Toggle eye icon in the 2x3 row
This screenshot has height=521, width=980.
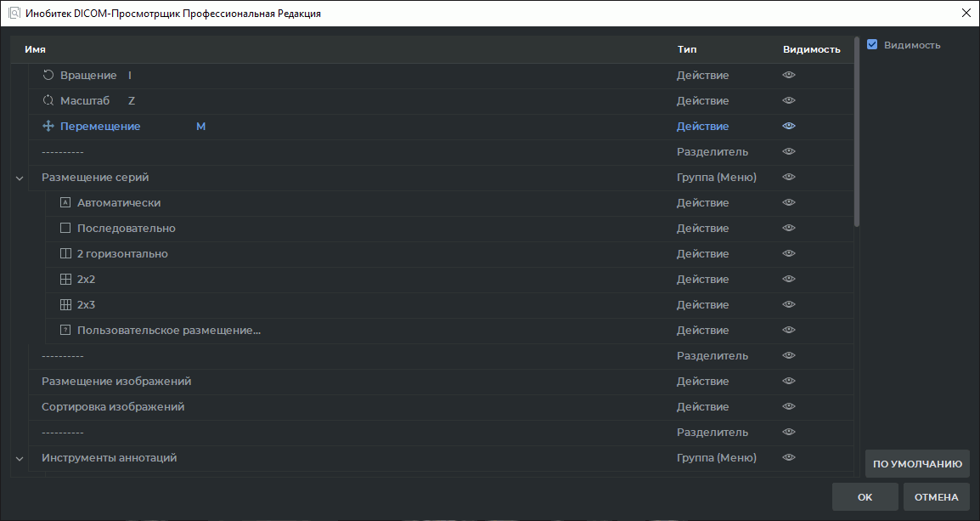tap(789, 304)
